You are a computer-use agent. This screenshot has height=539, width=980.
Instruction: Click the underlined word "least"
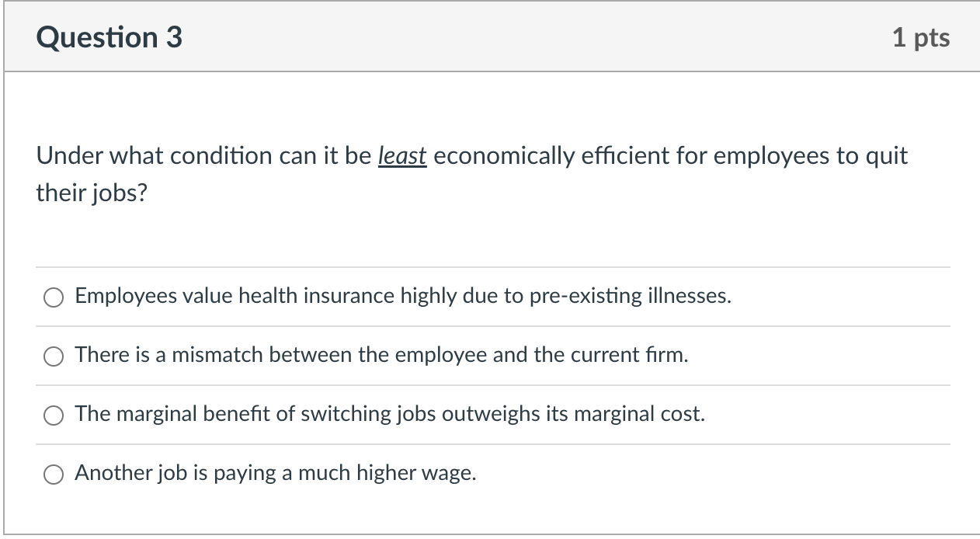(401, 156)
